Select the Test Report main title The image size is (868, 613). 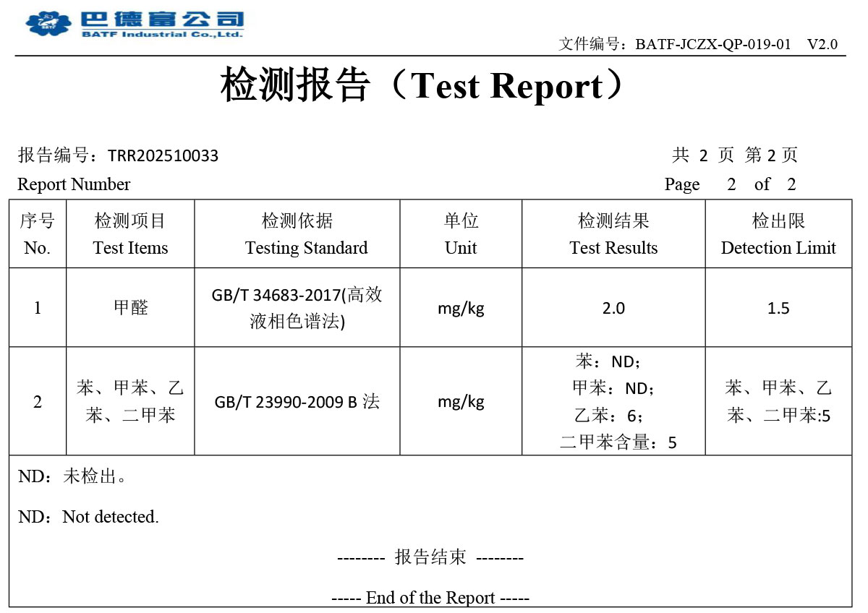click(x=422, y=86)
